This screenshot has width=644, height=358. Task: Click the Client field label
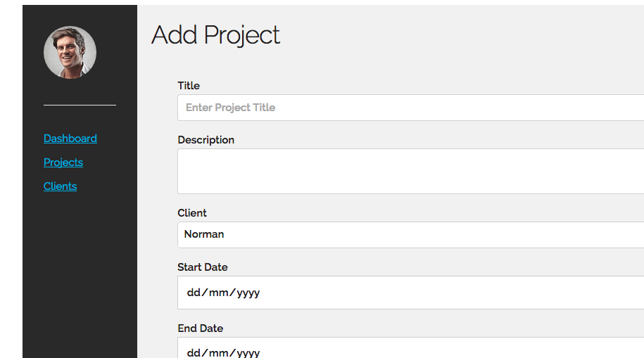point(192,212)
